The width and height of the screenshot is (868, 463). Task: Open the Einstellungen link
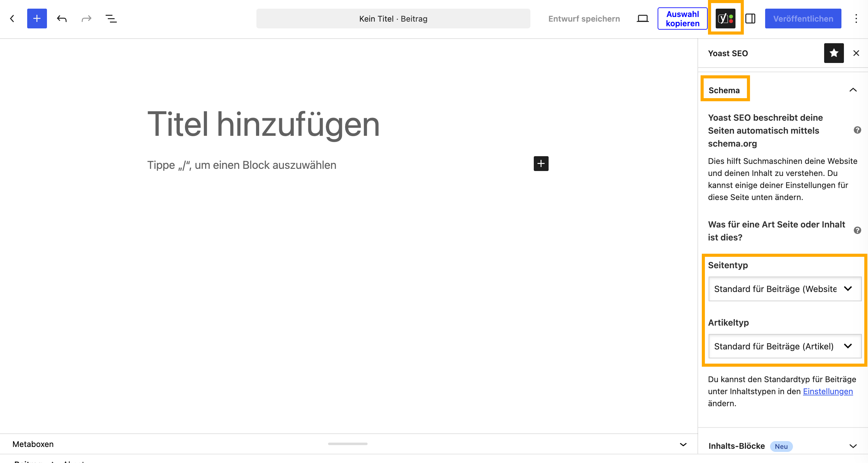[828, 391]
